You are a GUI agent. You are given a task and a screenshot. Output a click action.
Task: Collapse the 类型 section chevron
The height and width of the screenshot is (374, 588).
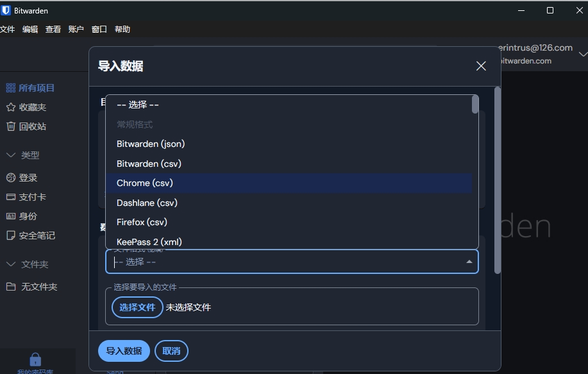point(11,155)
